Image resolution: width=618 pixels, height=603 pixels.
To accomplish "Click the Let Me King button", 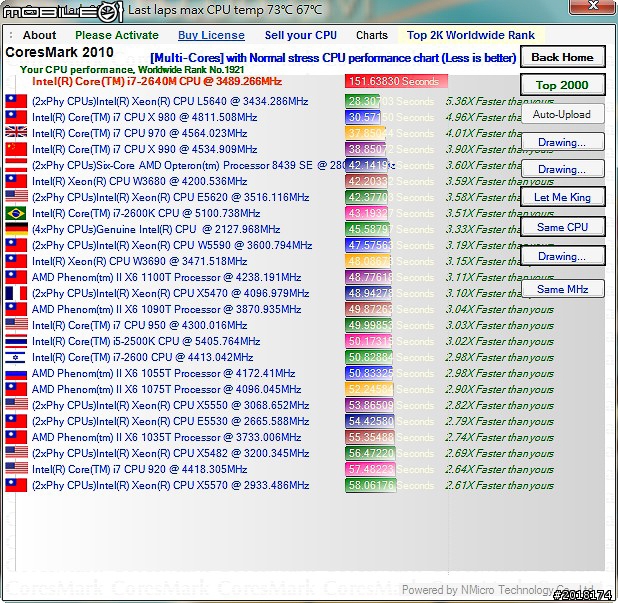I will (562, 197).
